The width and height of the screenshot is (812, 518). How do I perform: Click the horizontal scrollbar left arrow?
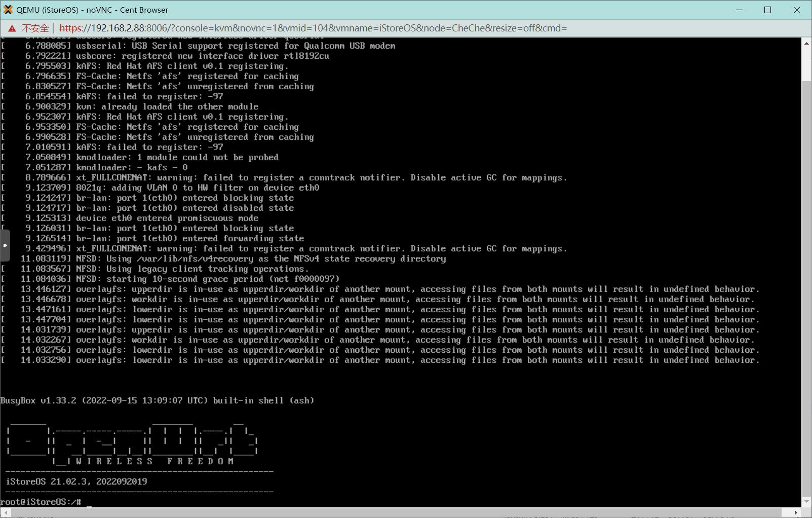5,513
